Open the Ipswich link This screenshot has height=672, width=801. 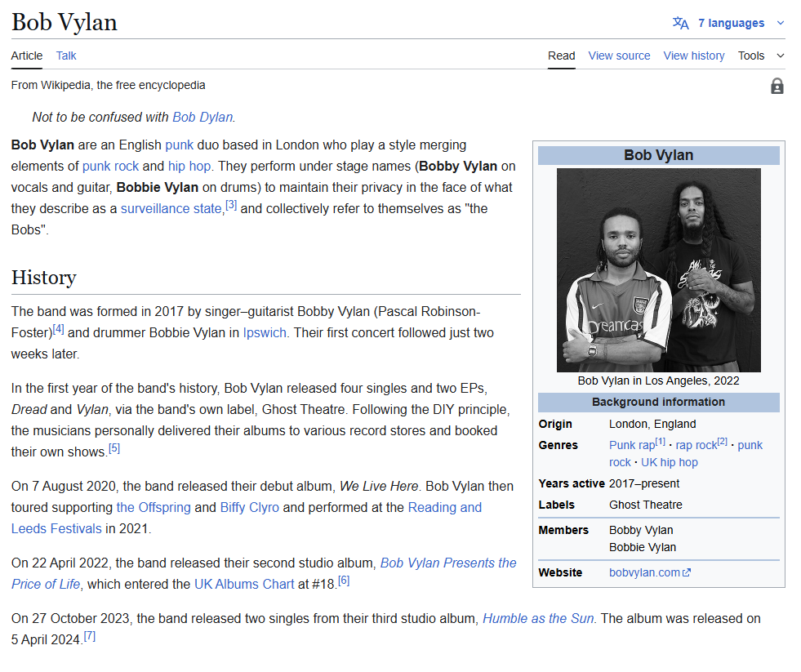(265, 332)
